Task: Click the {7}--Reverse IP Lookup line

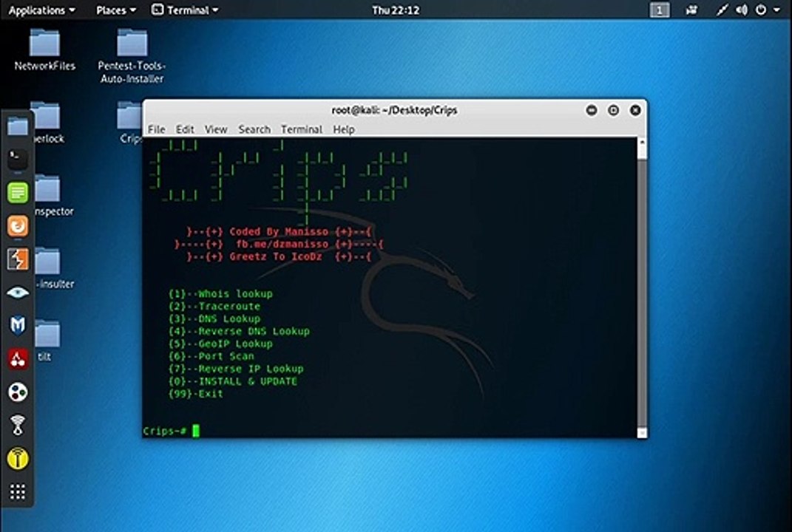Action: point(236,369)
